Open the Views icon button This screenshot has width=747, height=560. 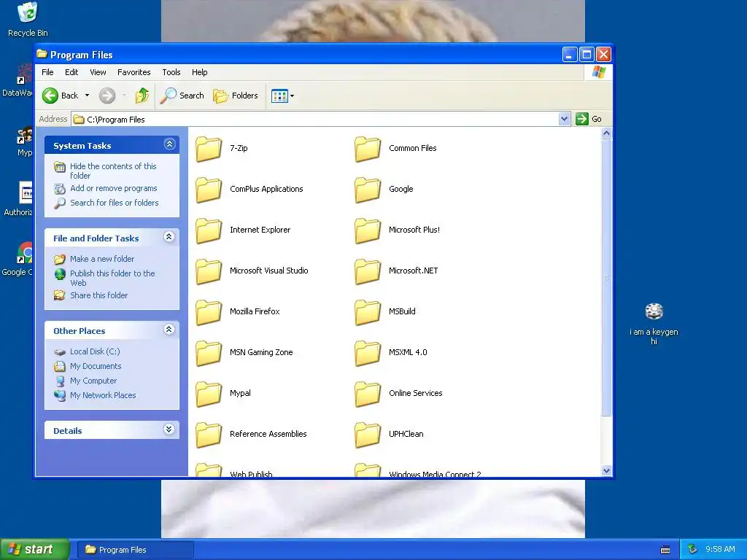pyautogui.click(x=279, y=96)
